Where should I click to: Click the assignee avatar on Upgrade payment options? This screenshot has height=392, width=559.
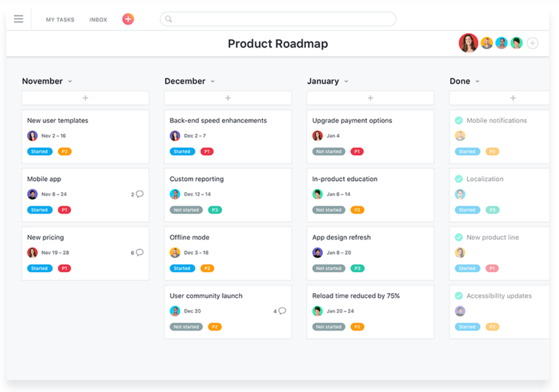pos(317,135)
